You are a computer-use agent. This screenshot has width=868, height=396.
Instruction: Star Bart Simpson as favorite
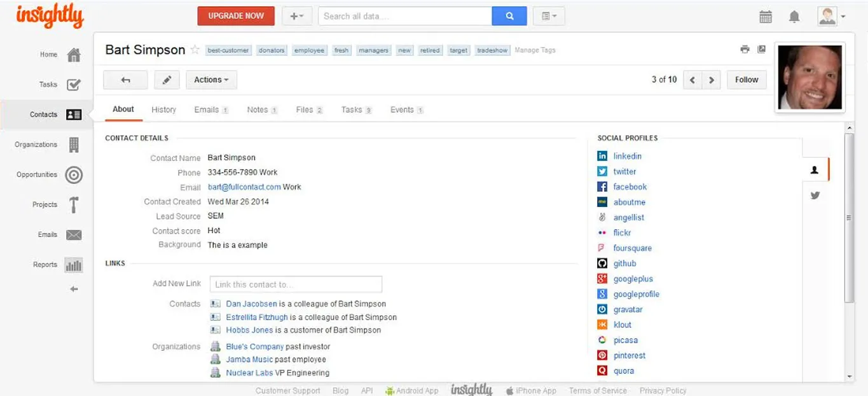[195, 50]
